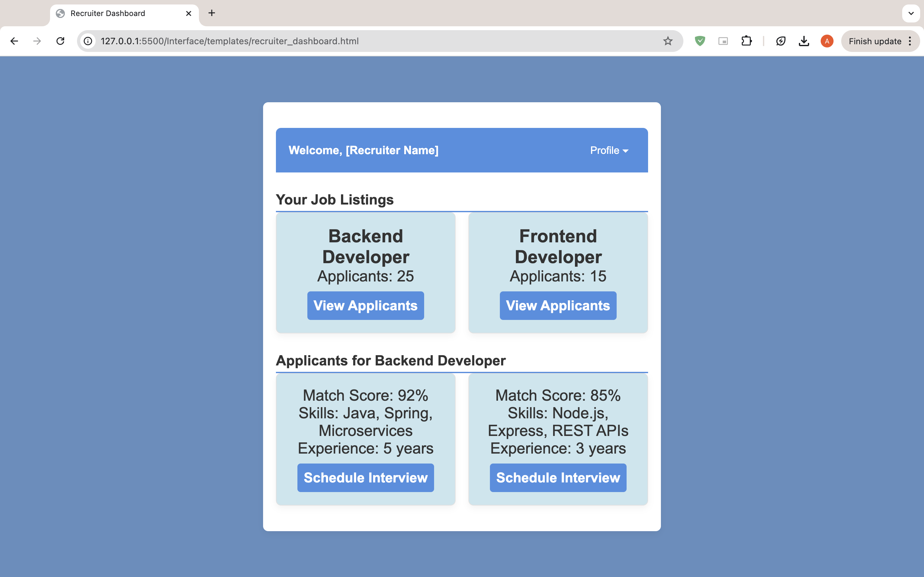Viewport: 924px width, 577px height.
Task: Open the Chrome three-dot menu
Action: point(910,41)
